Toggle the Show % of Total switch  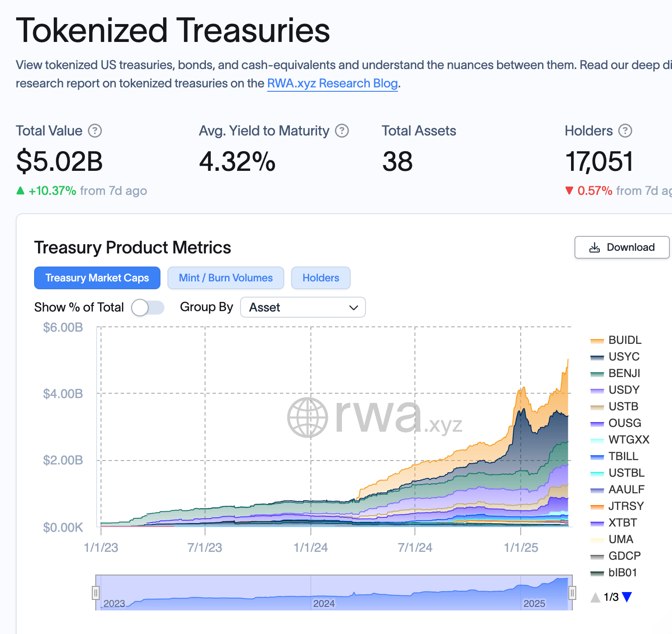(x=148, y=307)
